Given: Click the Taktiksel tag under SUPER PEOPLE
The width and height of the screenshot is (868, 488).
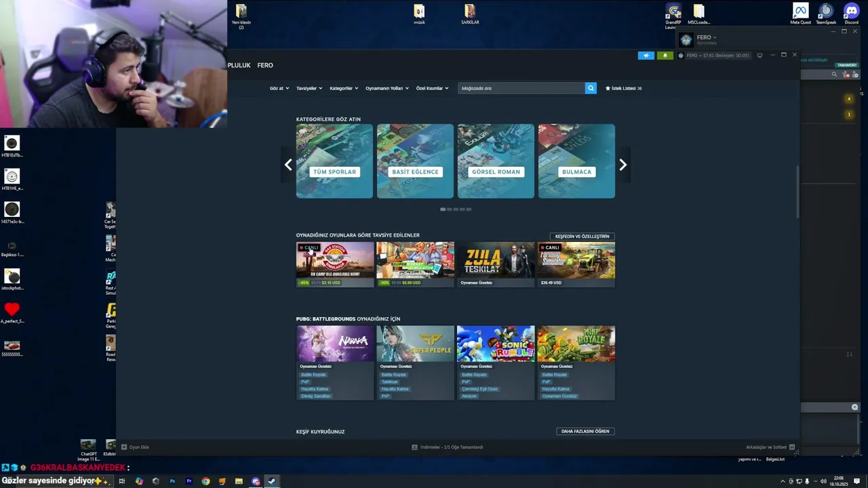Looking at the screenshot, I should [389, 382].
